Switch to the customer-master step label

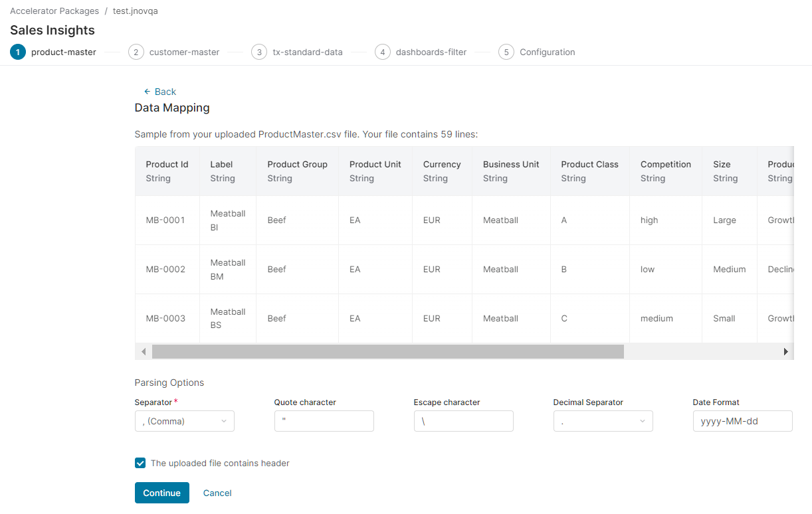[184, 52]
